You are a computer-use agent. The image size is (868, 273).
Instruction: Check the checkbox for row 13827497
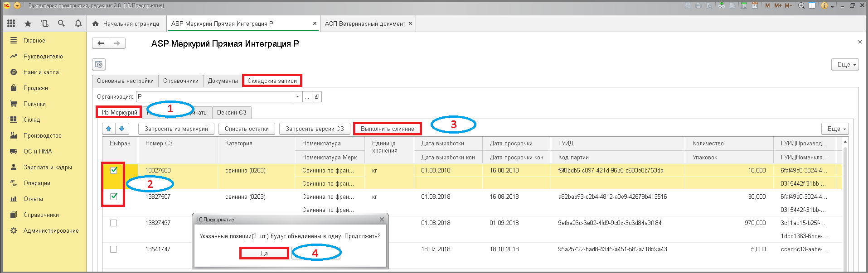pyautogui.click(x=114, y=223)
